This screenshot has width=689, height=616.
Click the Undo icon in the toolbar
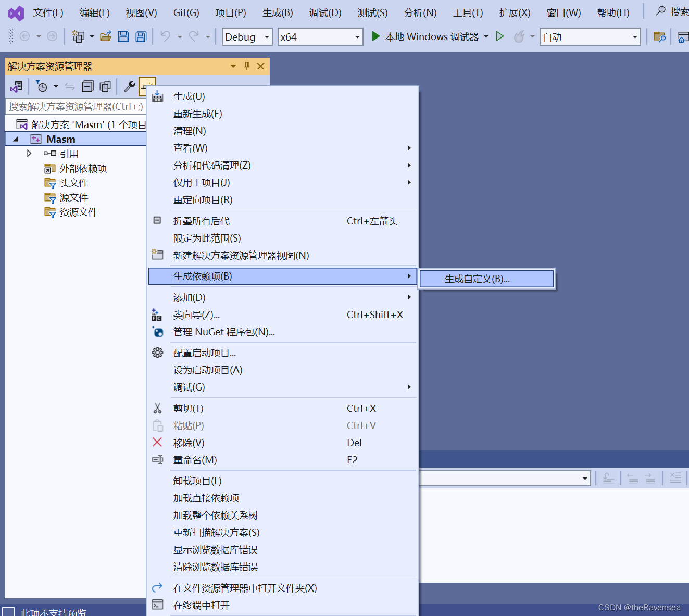pos(165,36)
